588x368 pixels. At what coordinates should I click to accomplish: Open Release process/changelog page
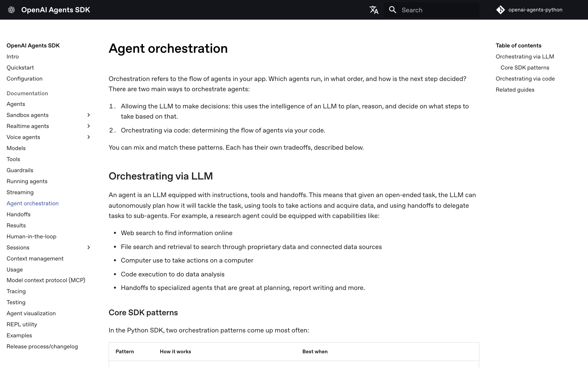pyautogui.click(x=42, y=346)
